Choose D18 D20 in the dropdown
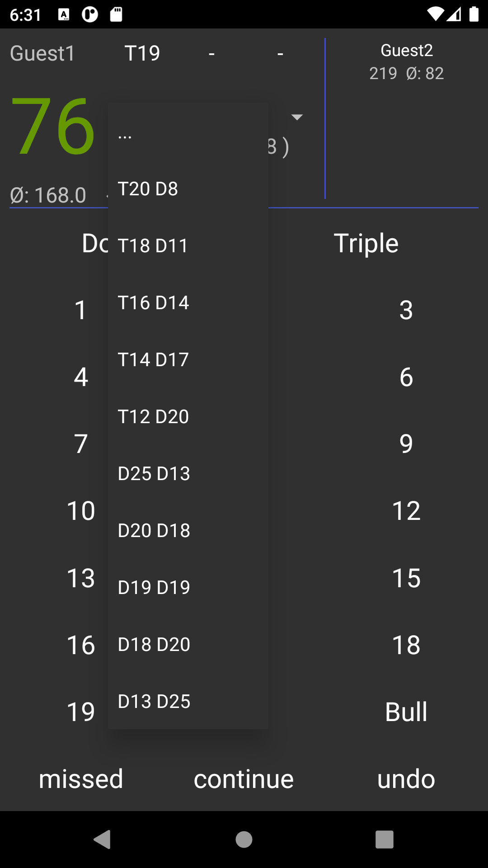Viewport: 488px width, 868px height. point(188,645)
